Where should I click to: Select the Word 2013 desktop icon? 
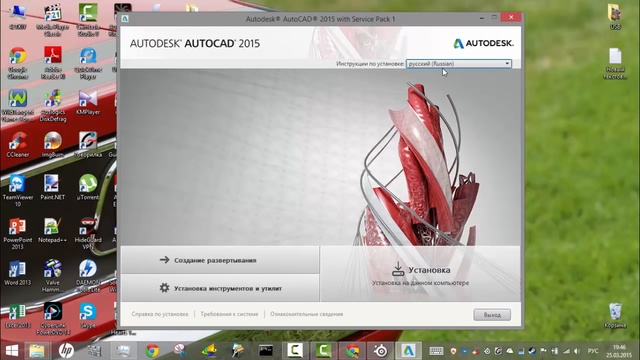click(18, 273)
